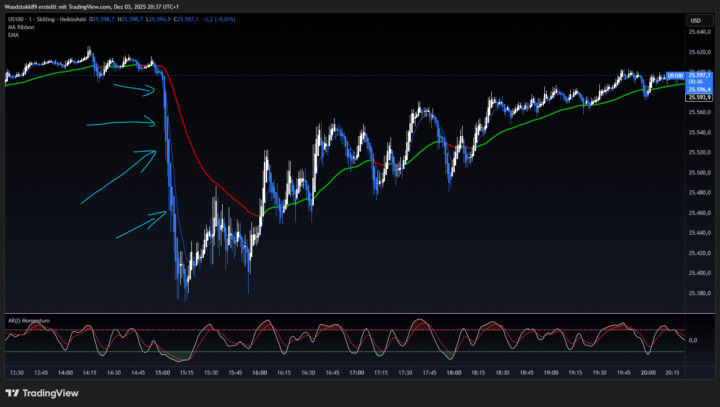Viewport: 720px width, 407px height.
Task: Click the 18:00 label on time axis
Action: tap(453, 371)
